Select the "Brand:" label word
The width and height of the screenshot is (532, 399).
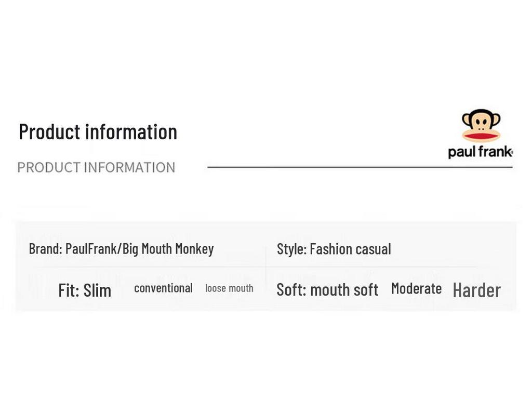(45, 249)
